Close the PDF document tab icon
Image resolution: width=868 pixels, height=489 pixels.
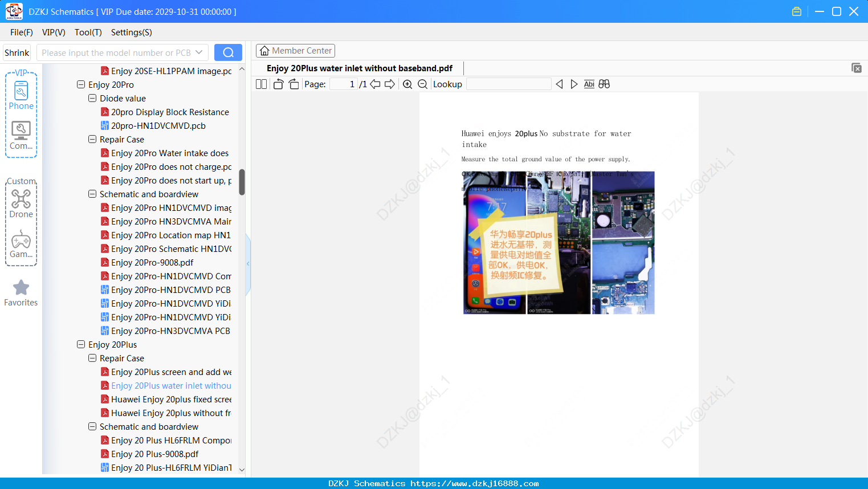(x=857, y=68)
